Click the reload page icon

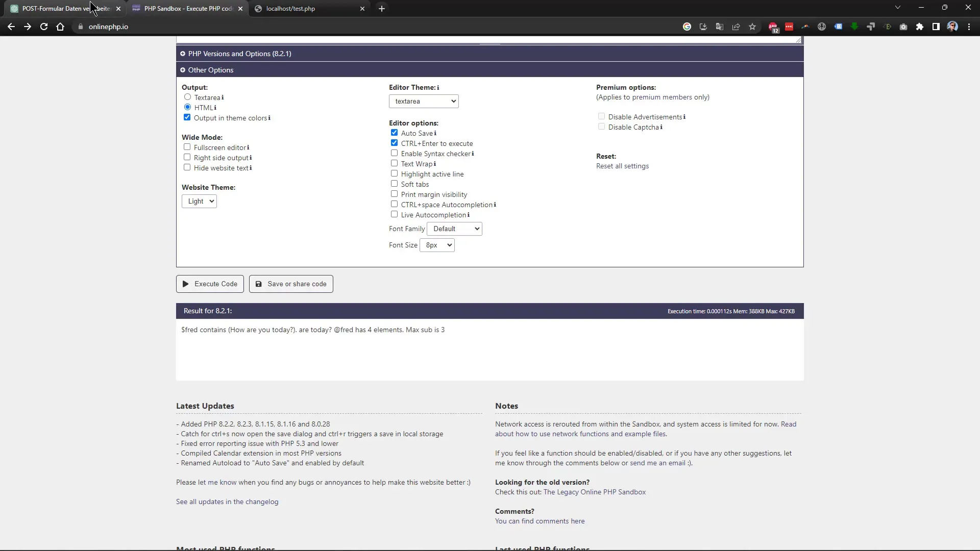pyautogui.click(x=43, y=26)
